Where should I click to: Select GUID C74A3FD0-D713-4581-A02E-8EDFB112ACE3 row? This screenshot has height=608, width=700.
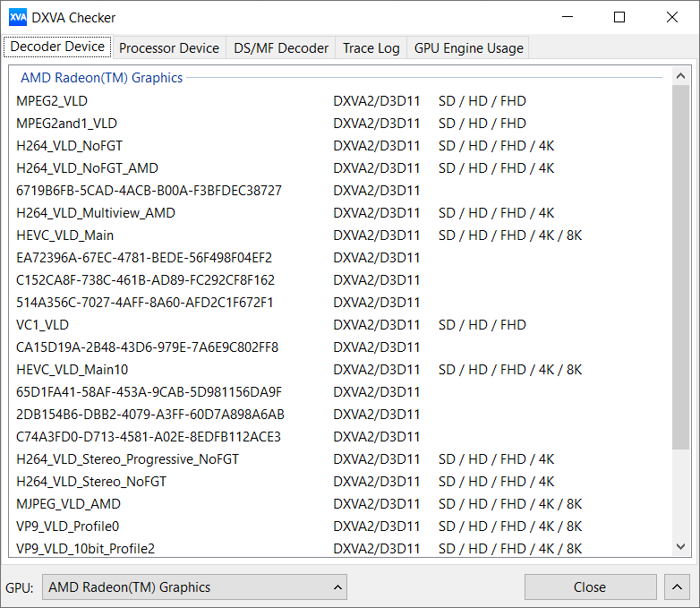tap(340, 436)
